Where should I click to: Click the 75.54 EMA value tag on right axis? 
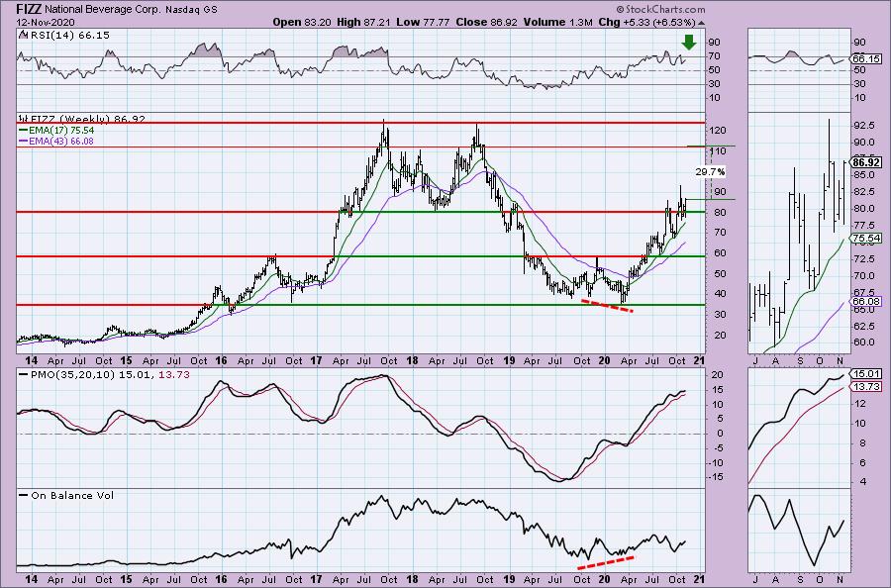tap(866, 238)
